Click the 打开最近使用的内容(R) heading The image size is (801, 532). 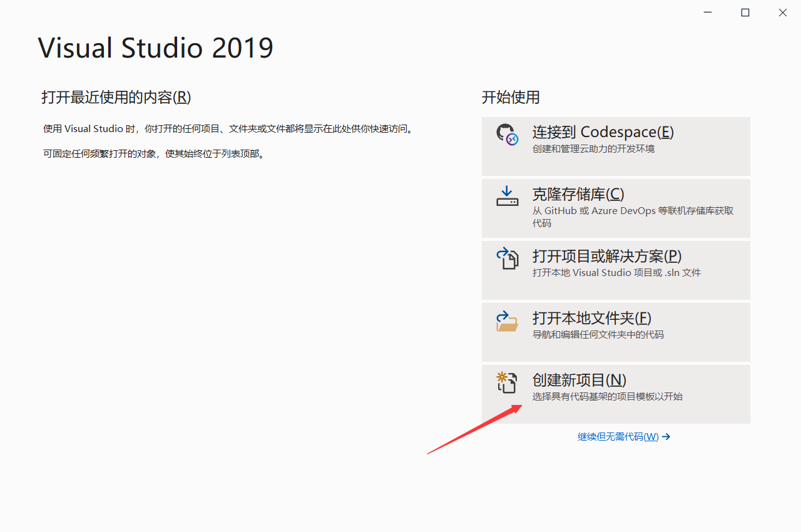click(x=116, y=97)
